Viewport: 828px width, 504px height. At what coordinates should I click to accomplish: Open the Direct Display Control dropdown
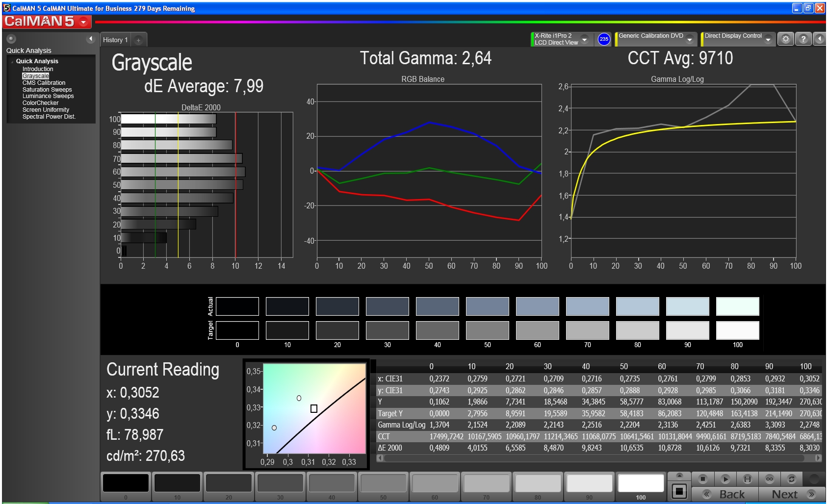tap(768, 39)
